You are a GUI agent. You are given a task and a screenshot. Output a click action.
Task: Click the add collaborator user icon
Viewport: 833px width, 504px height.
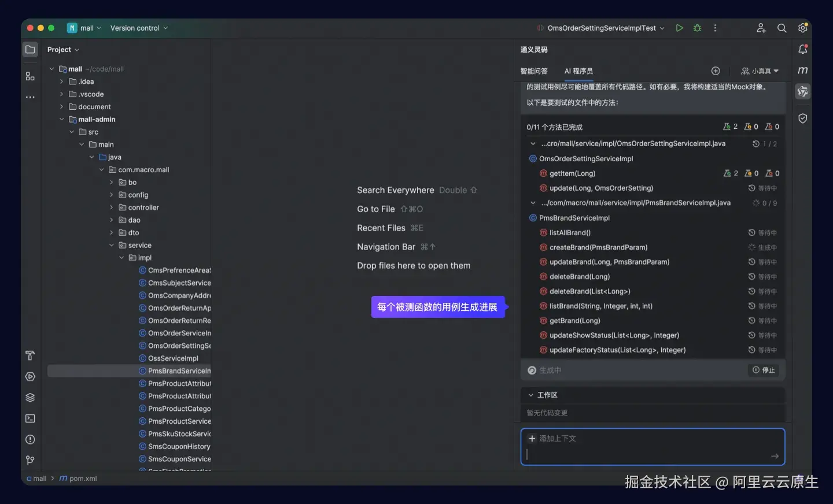[761, 28]
